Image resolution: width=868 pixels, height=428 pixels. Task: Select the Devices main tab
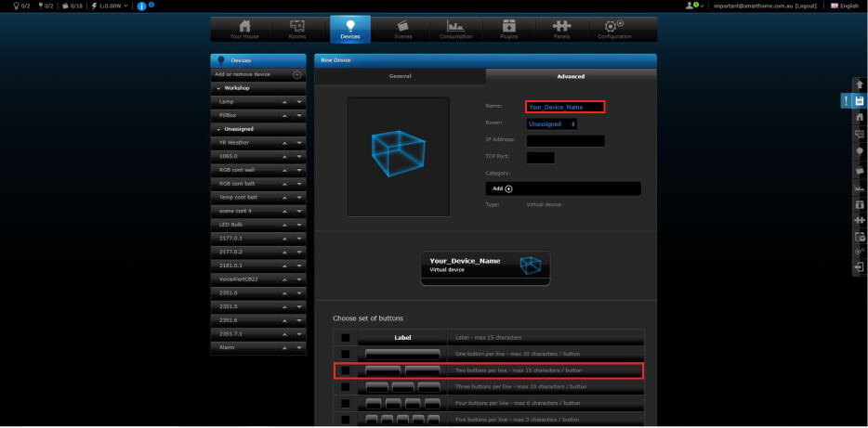point(350,30)
